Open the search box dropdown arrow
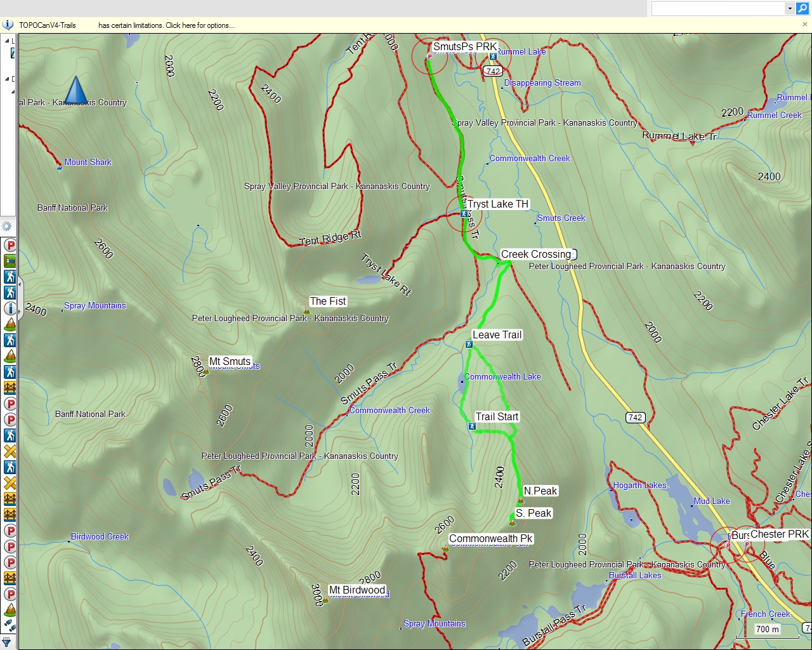The width and height of the screenshot is (812, 650). pos(789,8)
